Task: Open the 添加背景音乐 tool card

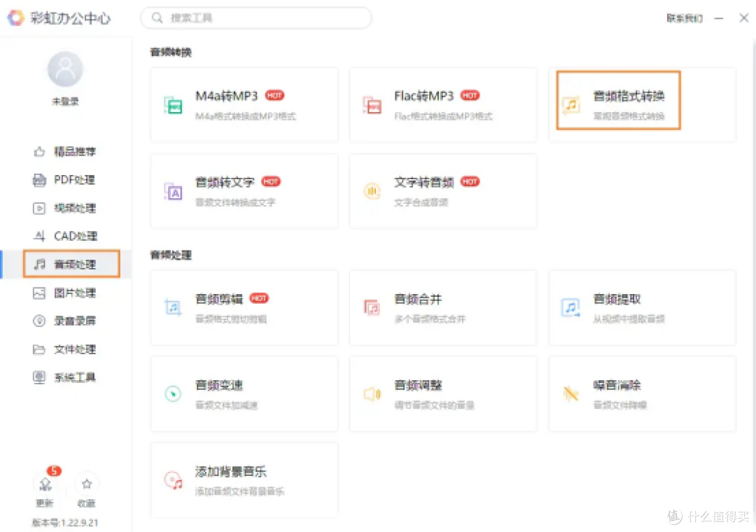Action: point(244,480)
